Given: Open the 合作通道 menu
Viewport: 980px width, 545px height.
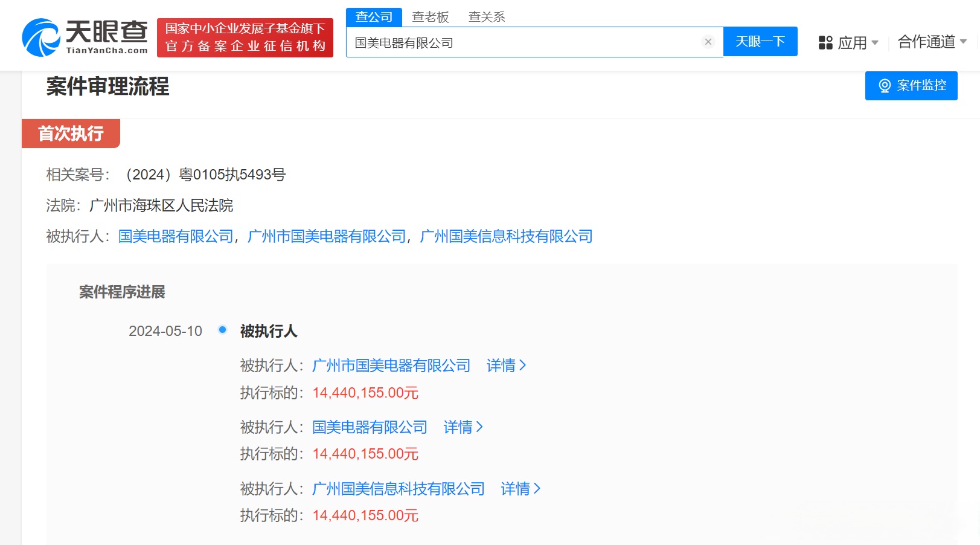Looking at the screenshot, I should [x=932, y=42].
